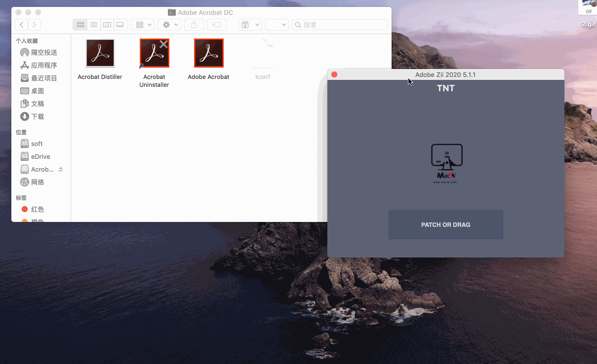The width and height of the screenshot is (597, 364).
Task: Eject the Acrob... mounted volume
Action: click(x=61, y=169)
